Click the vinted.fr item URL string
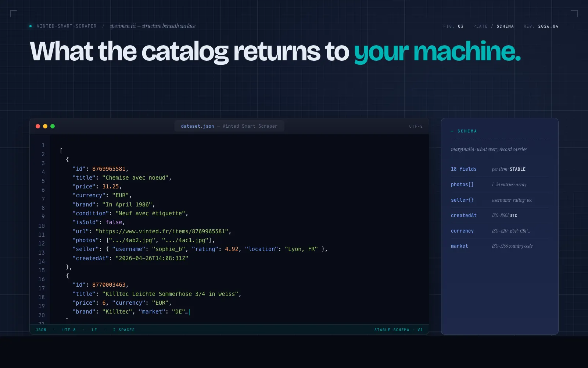Viewport: 588px width, 368px height. click(162, 231)
